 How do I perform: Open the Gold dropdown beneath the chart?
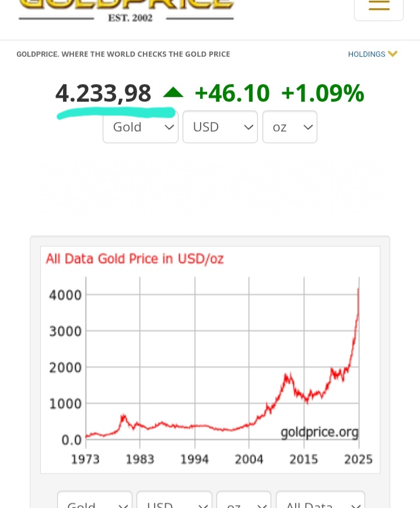tap(94, 502)
